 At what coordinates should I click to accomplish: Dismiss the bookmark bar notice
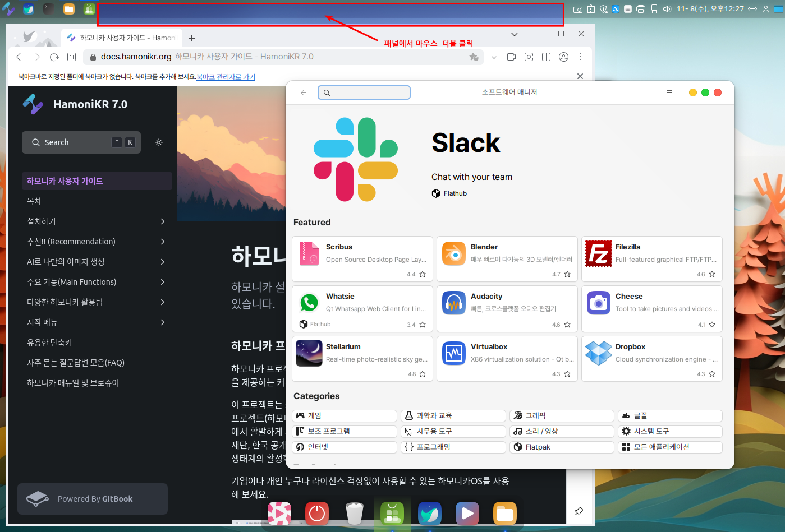(580, 76)
